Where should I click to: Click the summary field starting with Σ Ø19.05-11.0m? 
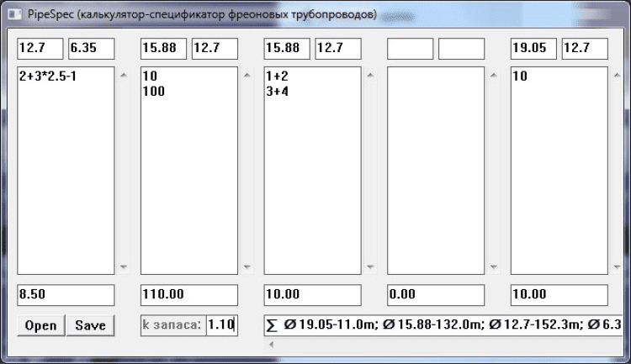[x=443, y=325]
